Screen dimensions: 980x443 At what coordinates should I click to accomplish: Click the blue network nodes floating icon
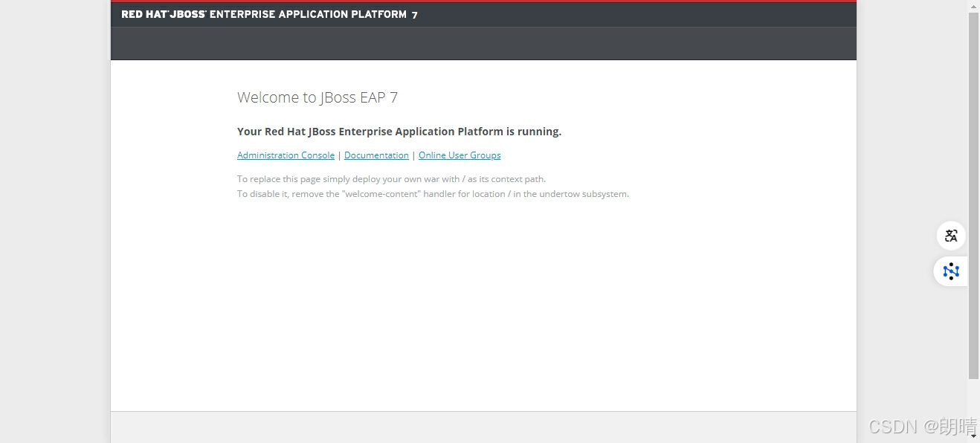[x=951, y=271]
